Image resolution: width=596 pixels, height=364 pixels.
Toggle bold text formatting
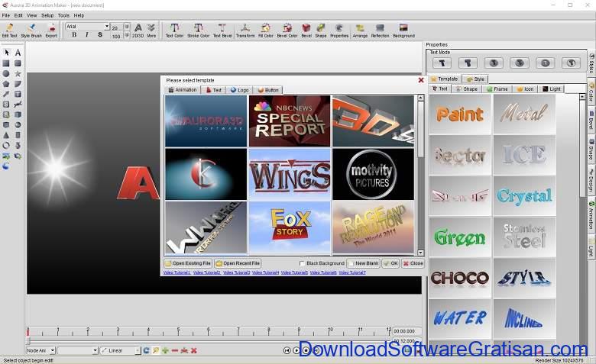pos(74,34)
